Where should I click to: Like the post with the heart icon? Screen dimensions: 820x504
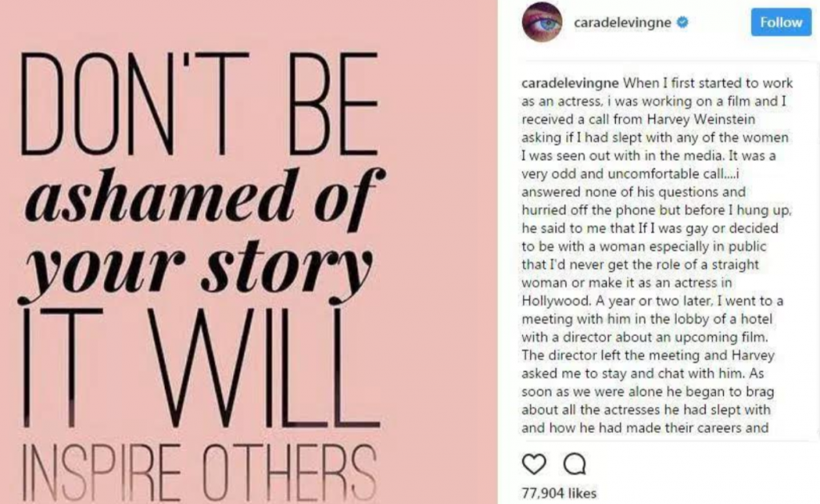click(x=534, y=464)
